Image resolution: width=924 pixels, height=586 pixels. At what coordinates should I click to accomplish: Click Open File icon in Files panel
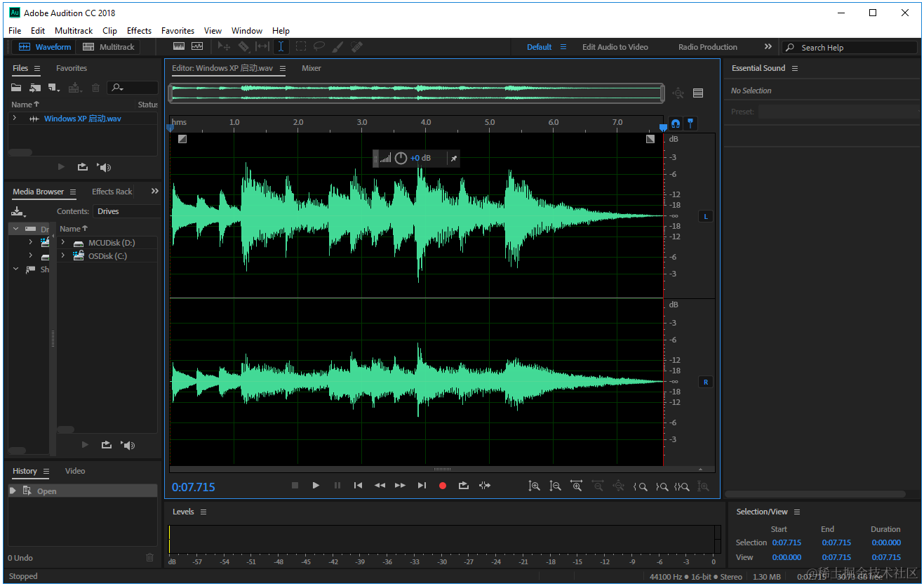click(x=16, y=88)
